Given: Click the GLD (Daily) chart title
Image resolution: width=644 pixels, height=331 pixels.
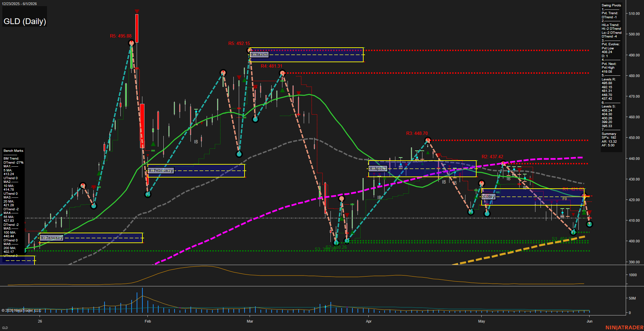Looking at the screenshot, I should [25, 21].
